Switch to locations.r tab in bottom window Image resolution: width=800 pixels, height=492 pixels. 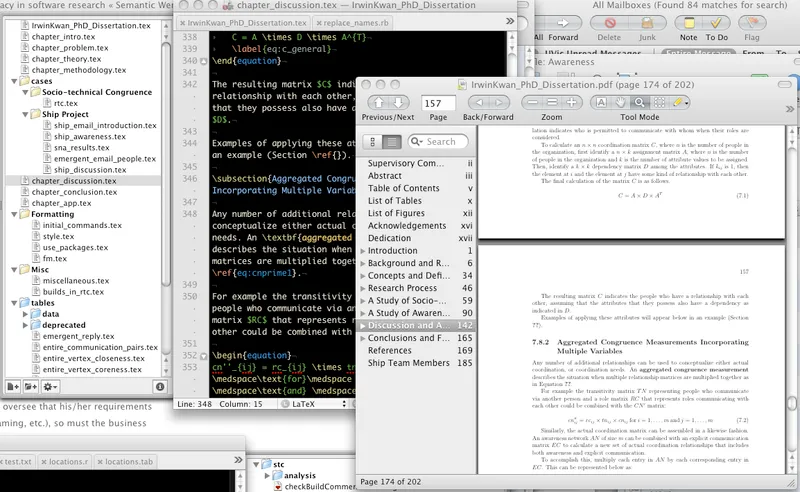[68, 461]
